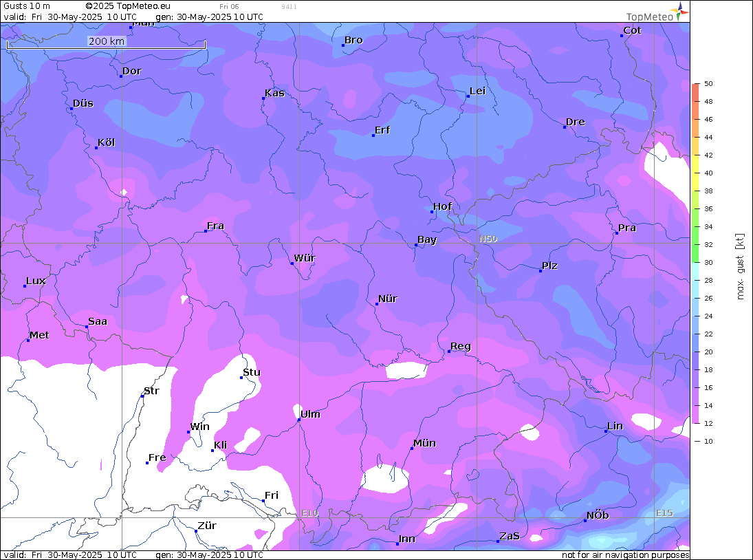The width and height of the screenshot is (753, 560).
Task: Click the Pra city label
Action: [x=626, y=228]
